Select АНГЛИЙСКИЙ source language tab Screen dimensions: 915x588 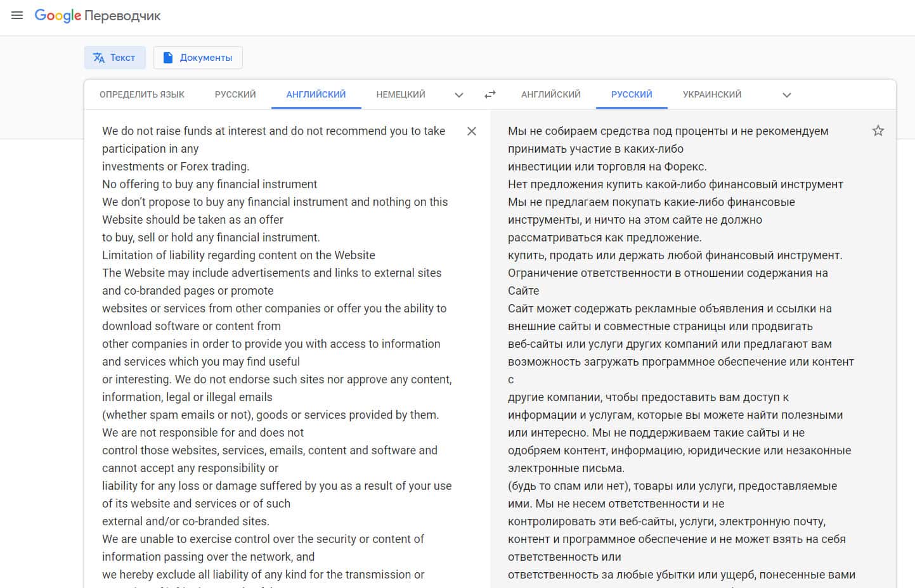pyautogui.click(x=316, y=94)
